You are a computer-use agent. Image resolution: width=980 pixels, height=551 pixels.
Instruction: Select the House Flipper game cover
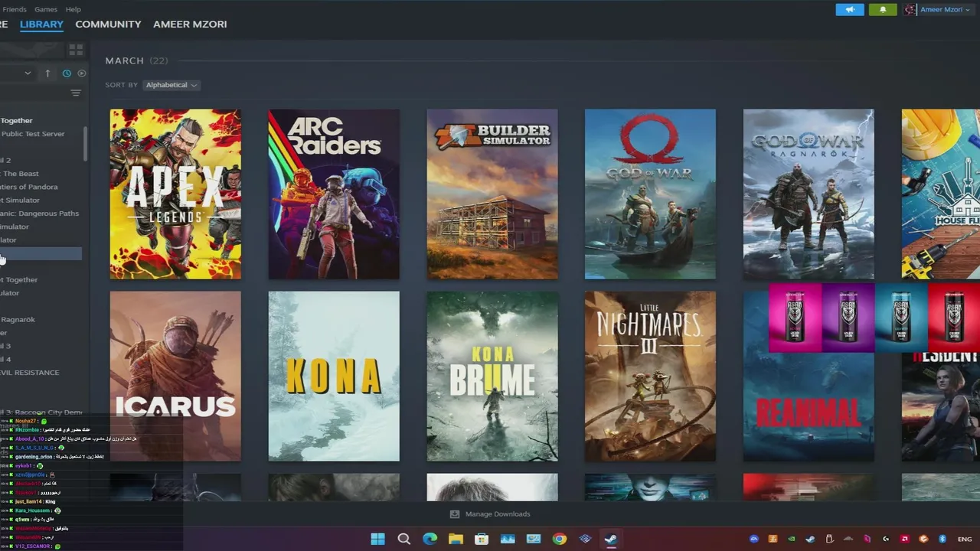[x=941, y=194]
